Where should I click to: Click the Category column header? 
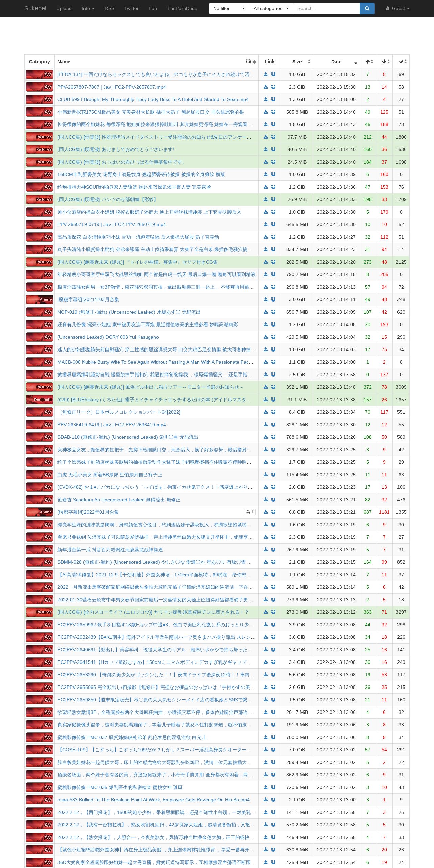pyautogui.click(x=40, y=62)
